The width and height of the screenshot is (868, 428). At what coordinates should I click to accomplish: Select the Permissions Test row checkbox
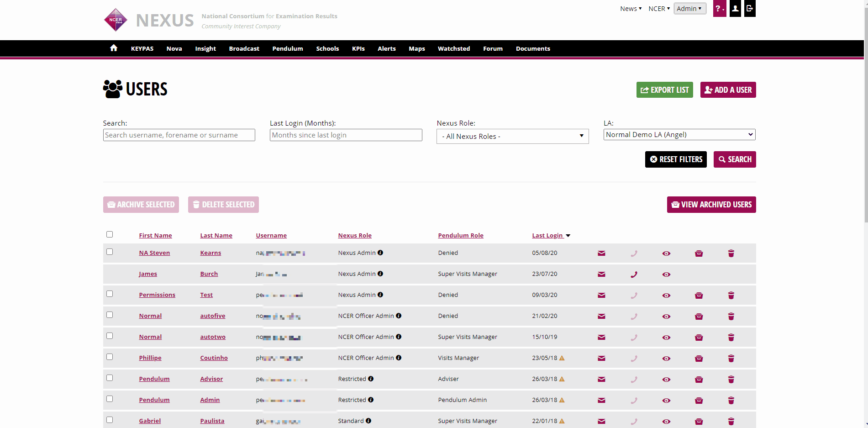[110, 294]
